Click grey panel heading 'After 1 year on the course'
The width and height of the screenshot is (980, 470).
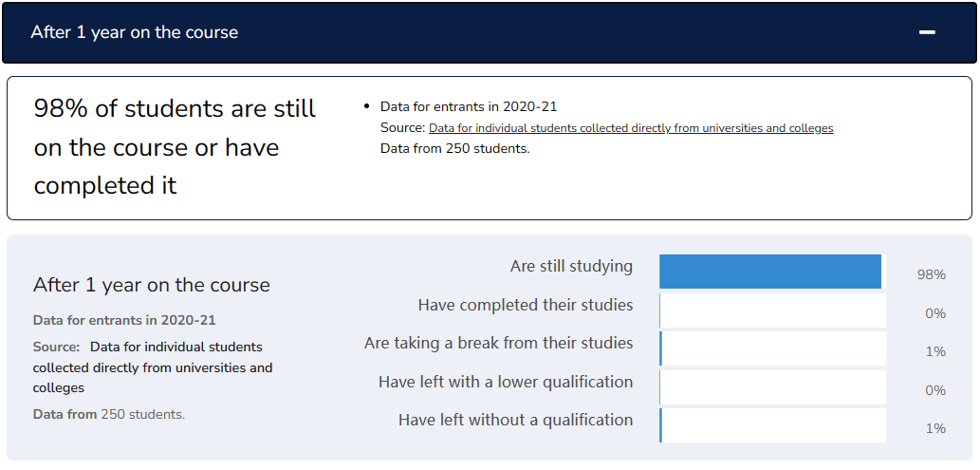coord(151,286)
